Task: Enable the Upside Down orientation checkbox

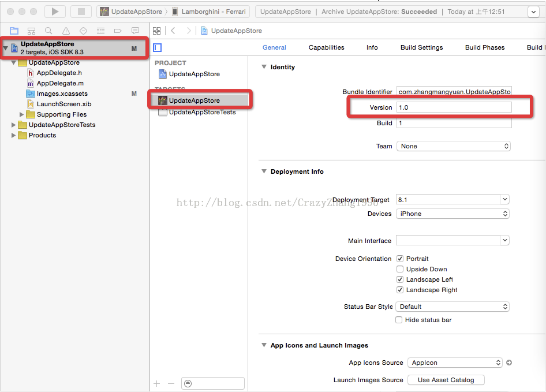Action: coord(400,269)
